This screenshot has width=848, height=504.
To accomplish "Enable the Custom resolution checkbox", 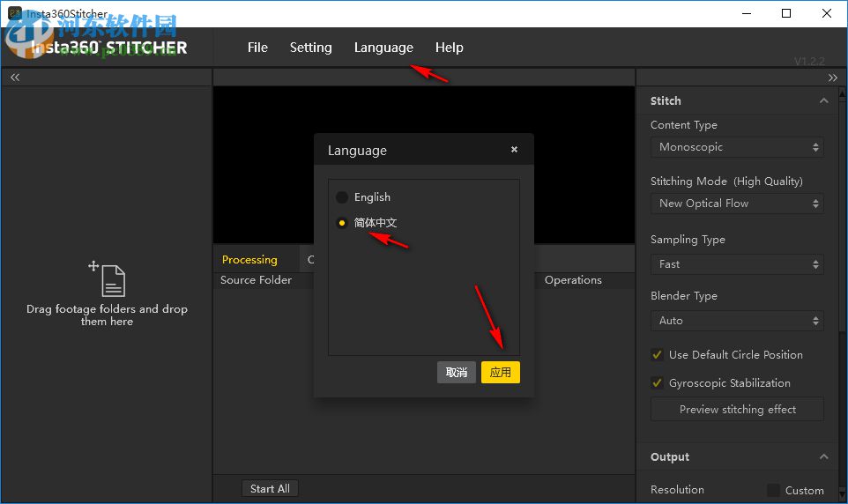I will click(773, 490).
